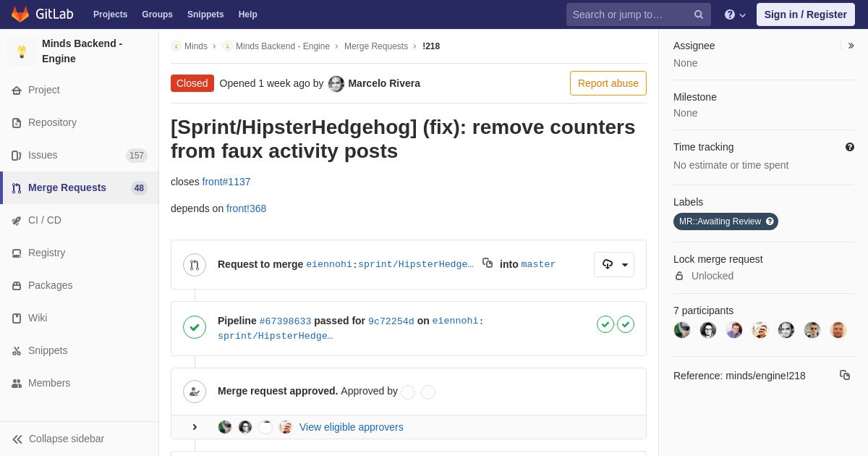
Task: Click the !218 breadcrumb
Action: point(431,46)
